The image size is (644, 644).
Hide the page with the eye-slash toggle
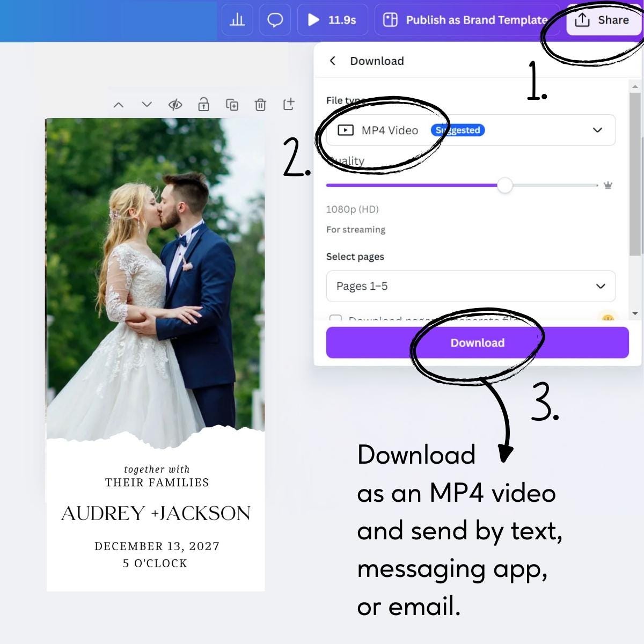(x=175, y=105)
